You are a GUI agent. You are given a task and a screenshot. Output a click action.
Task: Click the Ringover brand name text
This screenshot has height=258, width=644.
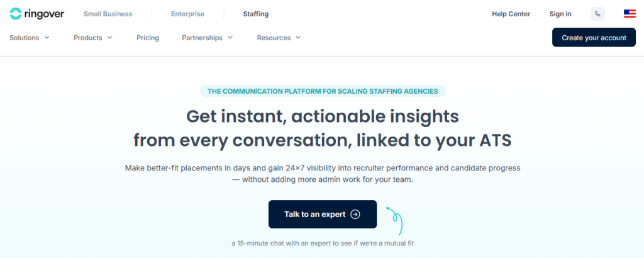(x=45, y=14)
